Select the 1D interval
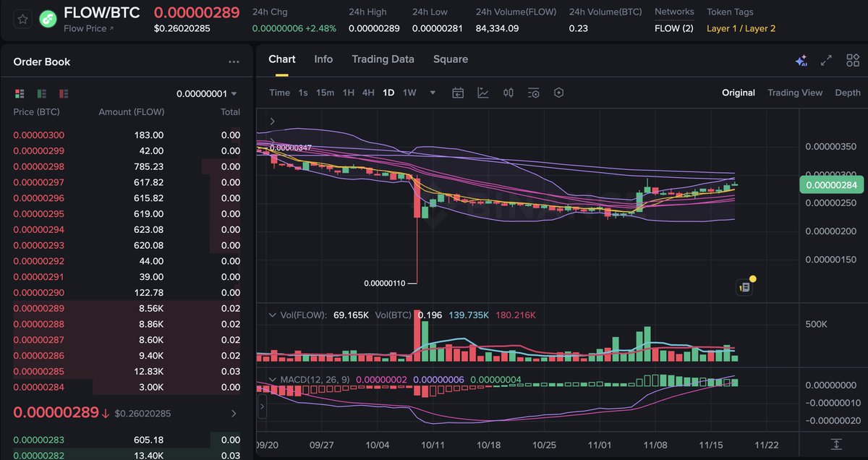Image resolution: width=868 pixels, height=460 pixels. tap(388, 93)
